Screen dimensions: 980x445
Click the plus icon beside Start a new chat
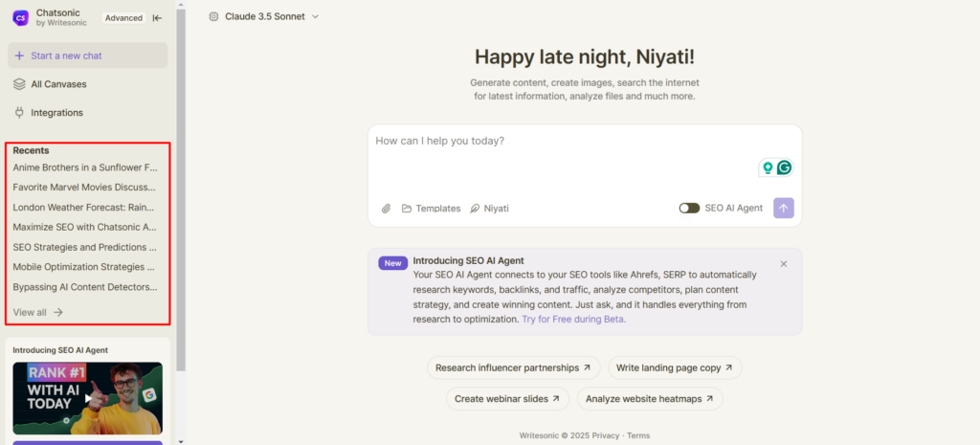pos(19,56)
